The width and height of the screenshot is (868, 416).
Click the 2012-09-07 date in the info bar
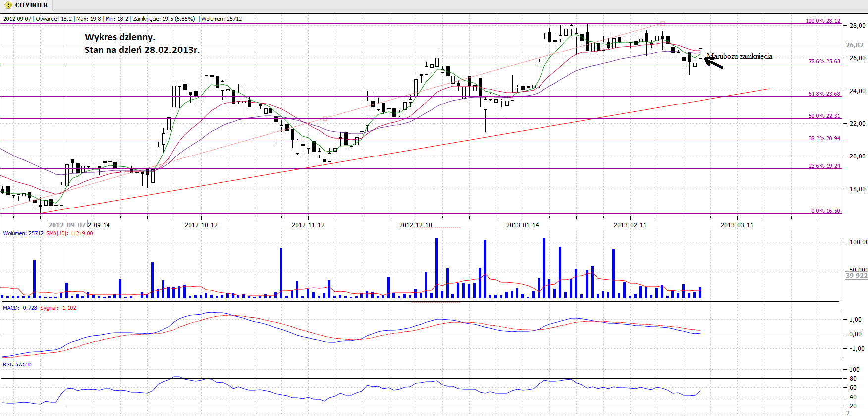point(17,19)
